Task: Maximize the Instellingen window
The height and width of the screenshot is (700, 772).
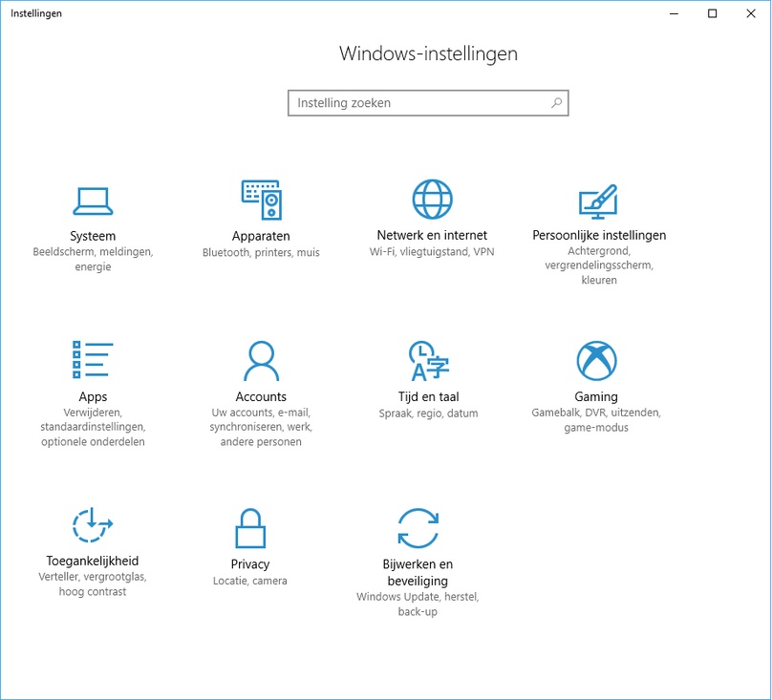Action: pos(712,13)
